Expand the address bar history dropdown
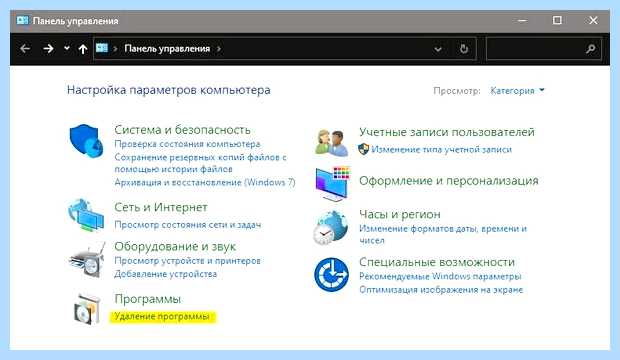This screenshot has height=360, width=620. [438, 49]
